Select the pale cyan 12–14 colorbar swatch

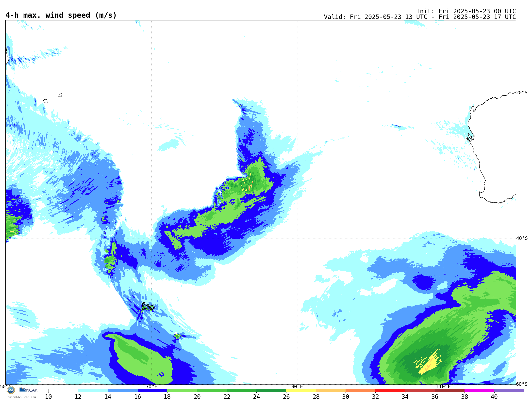[93, 391]
